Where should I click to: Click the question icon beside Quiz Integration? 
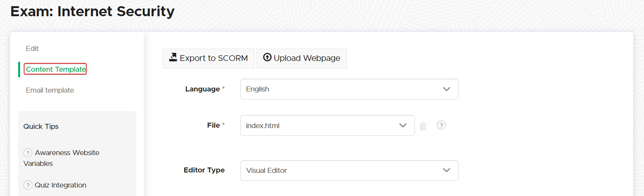pos(28,185)
